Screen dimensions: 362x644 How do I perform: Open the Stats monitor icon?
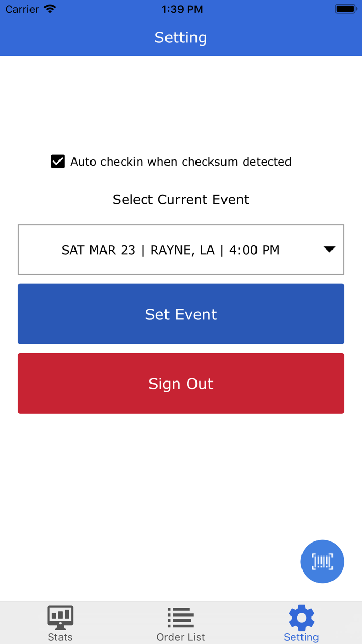coord(60,616)
